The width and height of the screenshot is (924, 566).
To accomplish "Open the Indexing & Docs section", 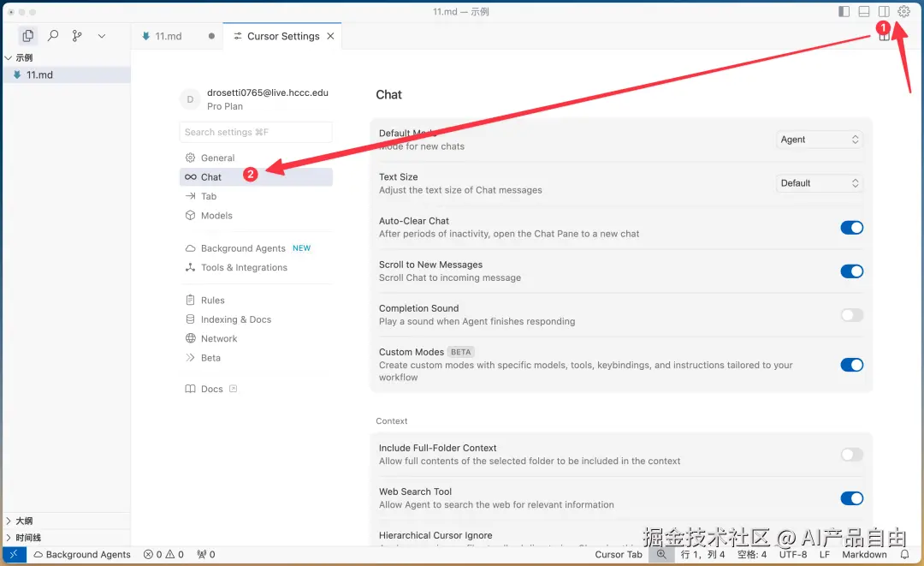I will pyautogui.click(x=256, y=319).
